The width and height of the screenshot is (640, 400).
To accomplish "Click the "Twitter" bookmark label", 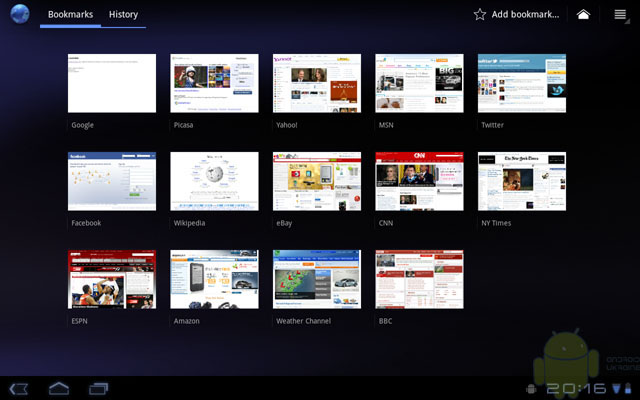I will click(492, 125).
